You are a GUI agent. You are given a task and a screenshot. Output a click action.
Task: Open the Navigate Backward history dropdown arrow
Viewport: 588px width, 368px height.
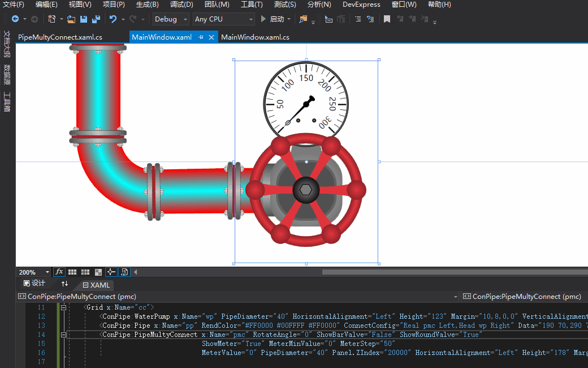(x=25, y=19)
